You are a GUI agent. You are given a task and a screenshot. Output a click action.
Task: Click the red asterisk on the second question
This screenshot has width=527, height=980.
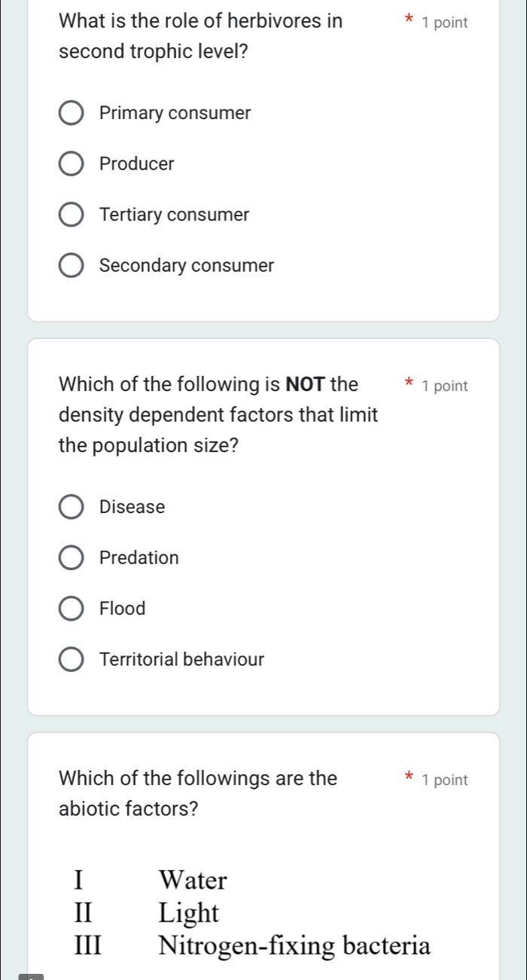[408, 384]
